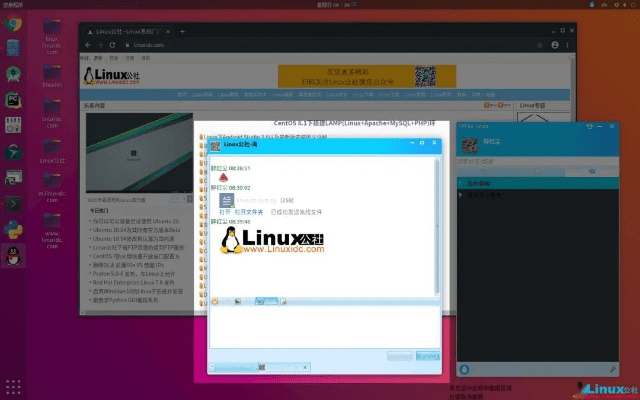Show applications grid at dock bottom
The height and width of the screenshot is (400, 640).
point(13,387)
